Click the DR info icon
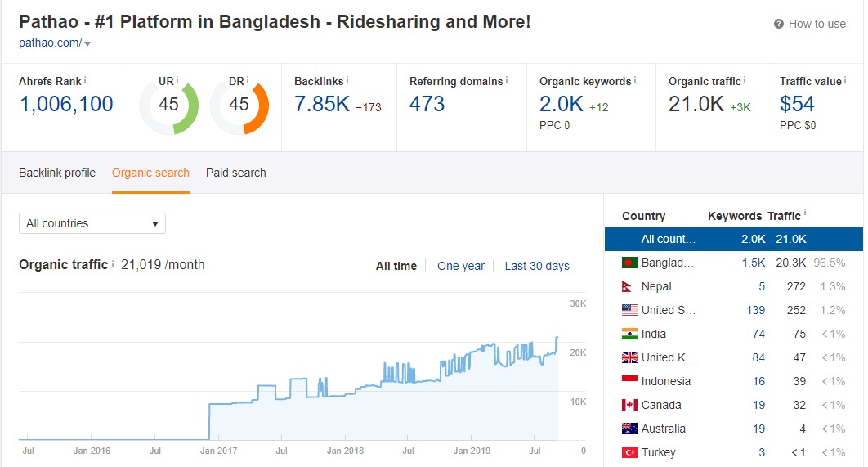 pyautogui.click(x=248, y=80)
